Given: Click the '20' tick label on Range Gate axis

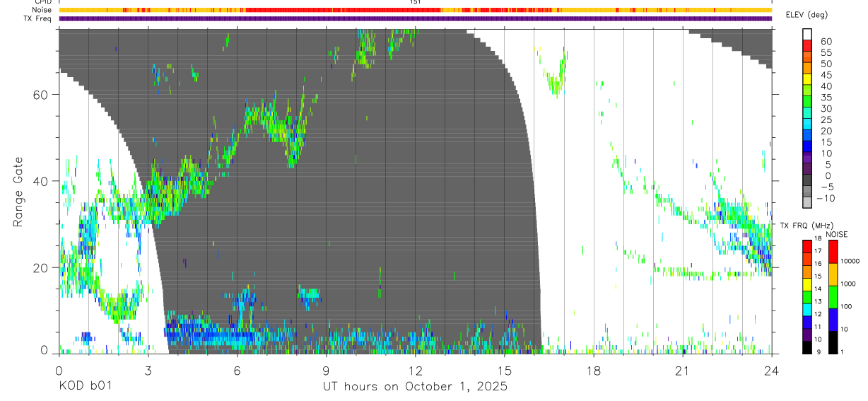Looking at the screenshot, I should pos(40,268).
